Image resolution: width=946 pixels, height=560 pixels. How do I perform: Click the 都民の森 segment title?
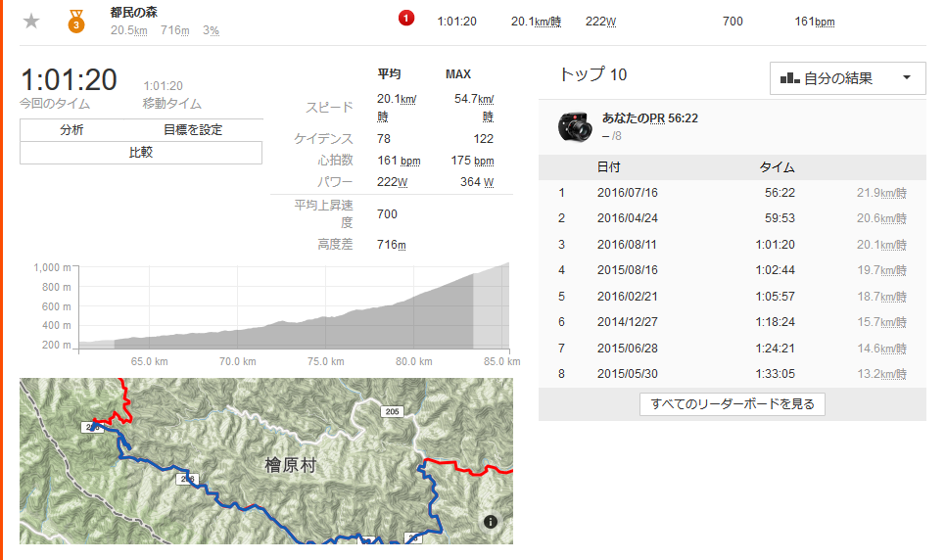point(134,12)
